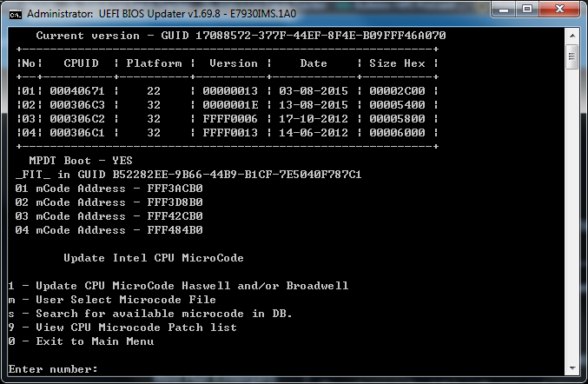The width and height of the screenshot is (588, 384).
Task: Click the Date column header
Action: (314, 63)
